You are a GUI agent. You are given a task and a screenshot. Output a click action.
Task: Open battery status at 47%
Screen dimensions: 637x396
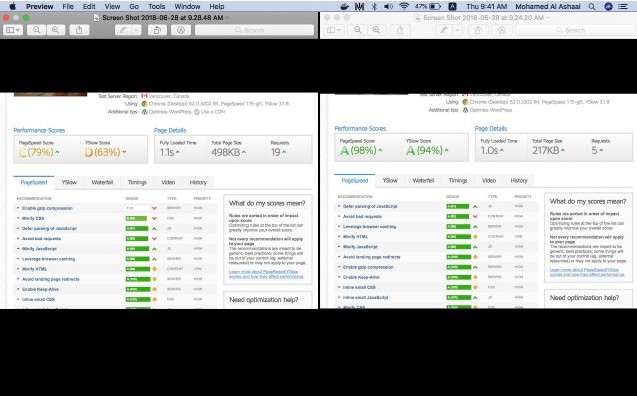[x=428, y=6]
